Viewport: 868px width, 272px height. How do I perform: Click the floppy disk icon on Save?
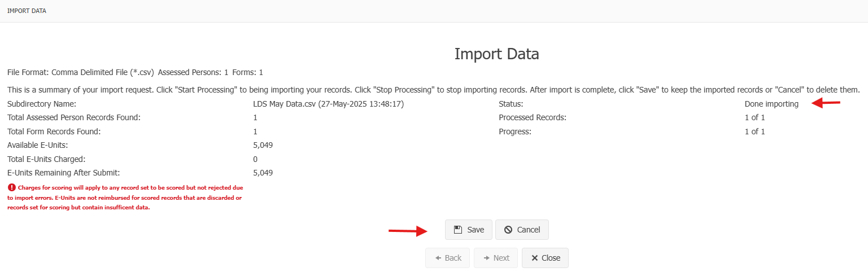(x=458, y=230)
